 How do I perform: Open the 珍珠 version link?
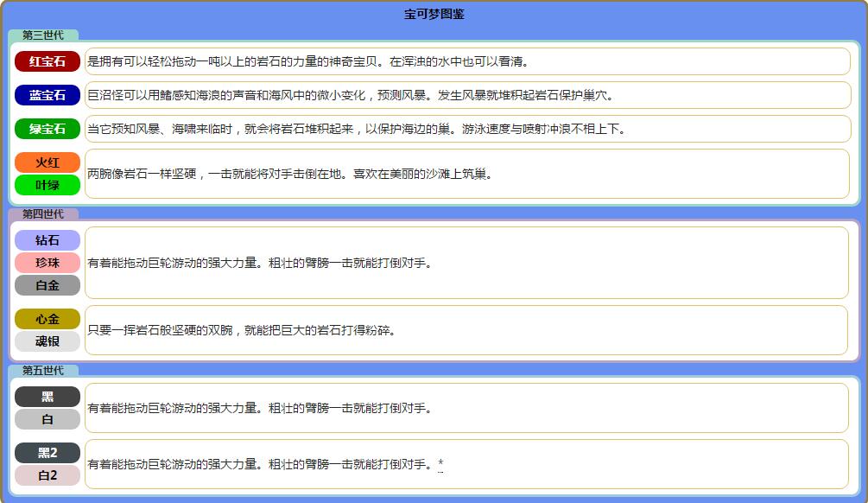point(47,263)
